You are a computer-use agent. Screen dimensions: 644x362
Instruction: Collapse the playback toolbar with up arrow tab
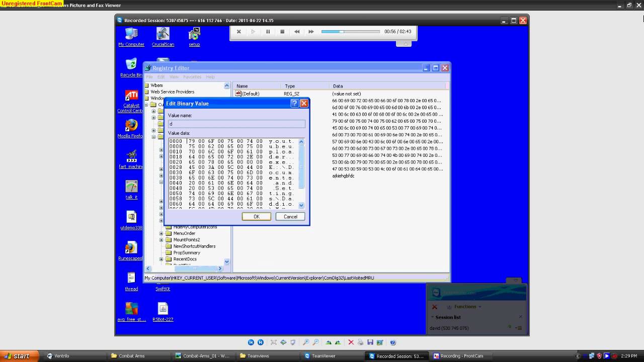tap(404, 44)
